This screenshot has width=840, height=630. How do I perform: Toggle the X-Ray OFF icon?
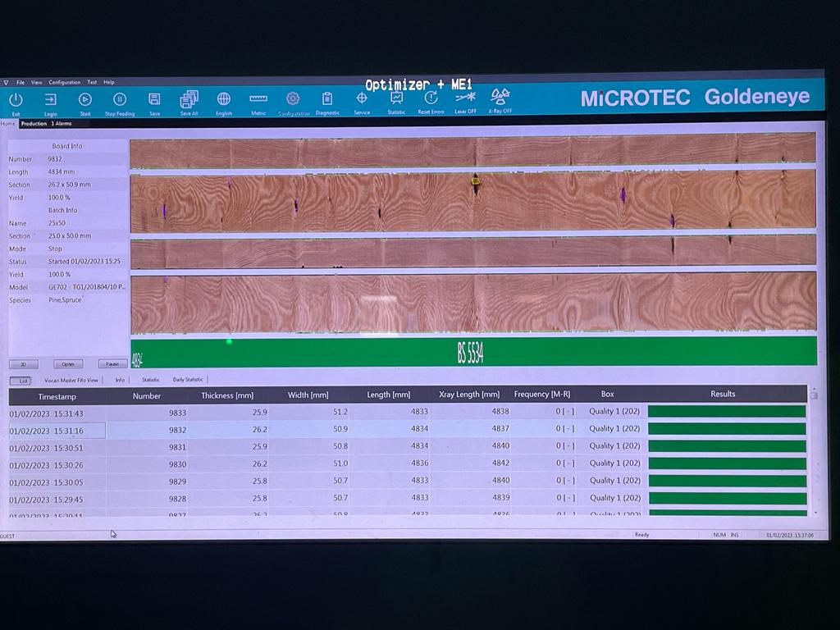(500, 97)
